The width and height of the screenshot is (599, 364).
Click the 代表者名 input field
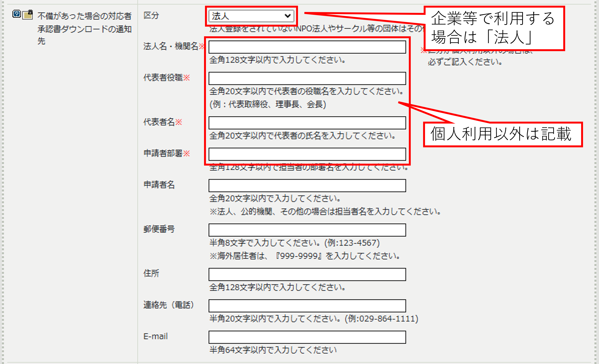click(x=307, y=123)
